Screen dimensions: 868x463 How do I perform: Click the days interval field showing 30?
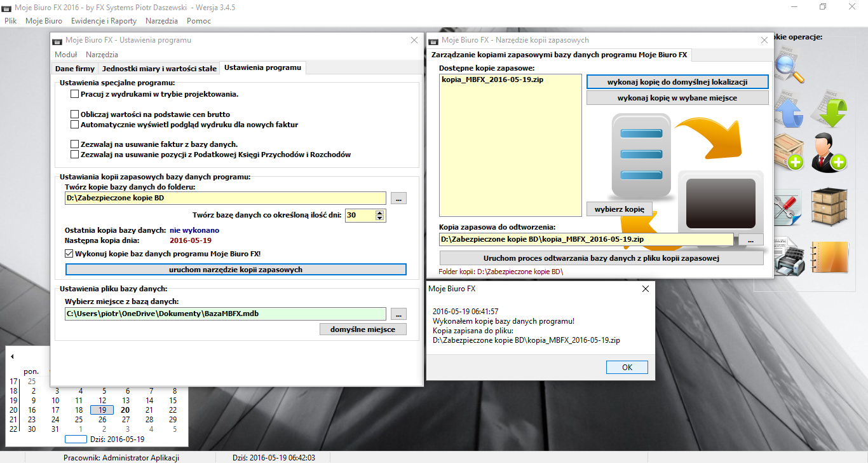click(360, 216)
